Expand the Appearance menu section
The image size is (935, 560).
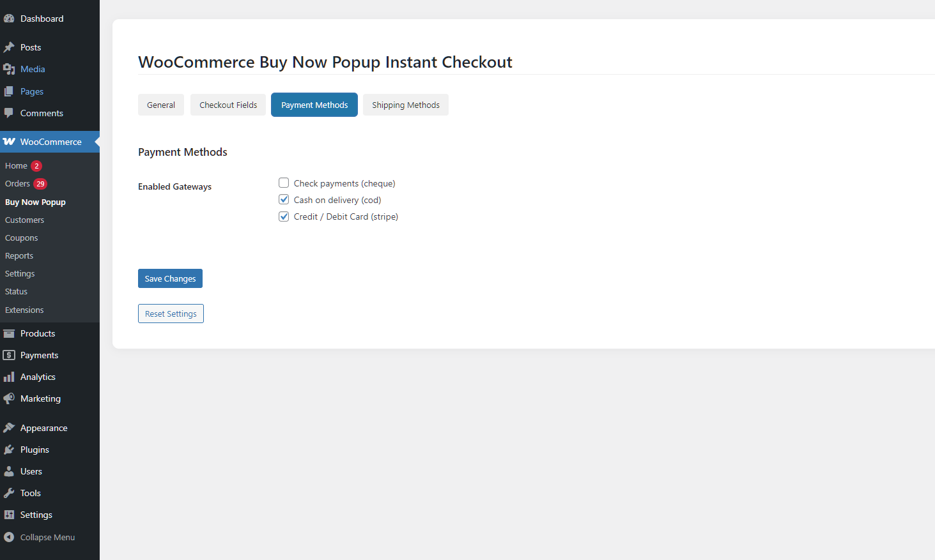pyautogui.click(x=43, y=428)
